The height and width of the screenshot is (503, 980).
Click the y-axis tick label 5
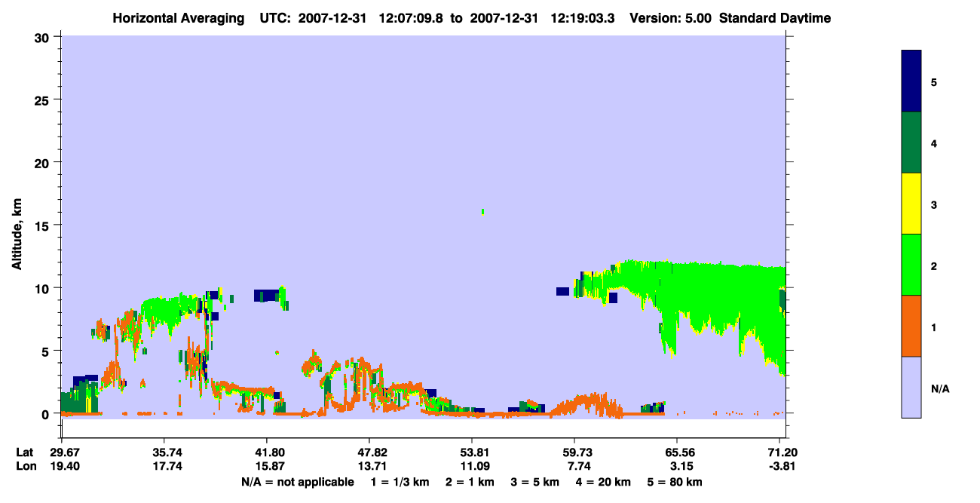47,351
